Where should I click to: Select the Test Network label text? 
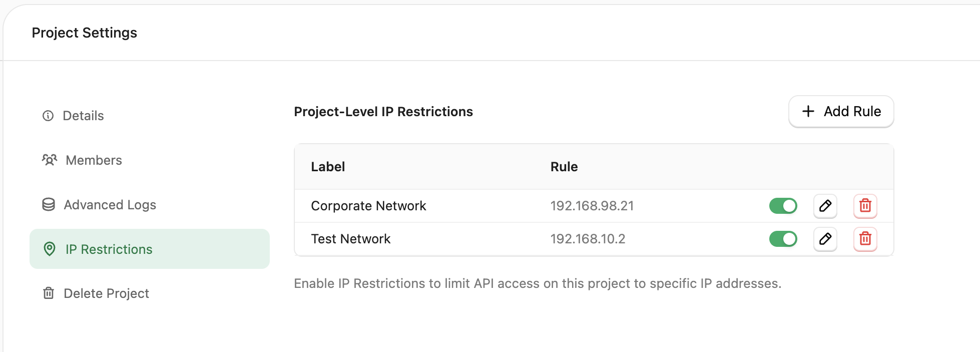(x=350, y=239)
